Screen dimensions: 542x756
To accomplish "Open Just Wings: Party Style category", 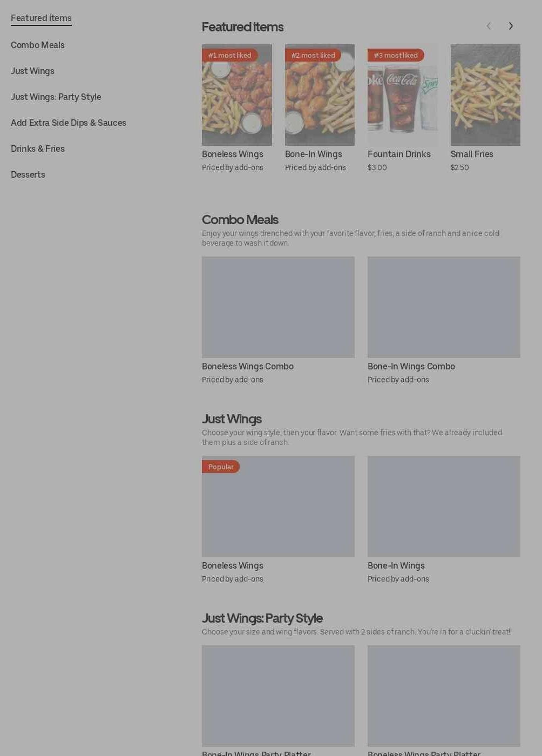I will point(56,97).
